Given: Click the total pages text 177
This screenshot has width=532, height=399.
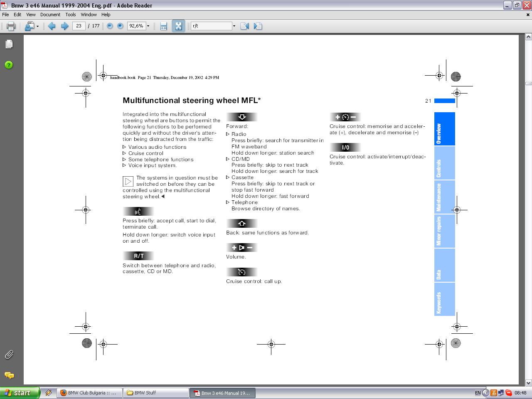Looking at the screenshot, I should [96, 26].
